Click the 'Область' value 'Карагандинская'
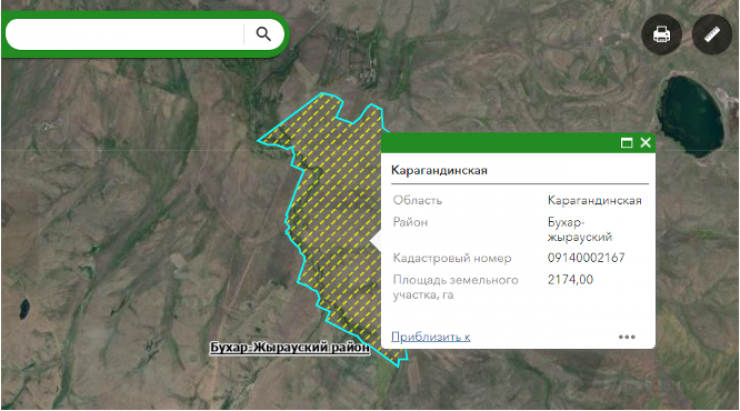Viewport: 740px width, 411px height. [x=594, y=200]
